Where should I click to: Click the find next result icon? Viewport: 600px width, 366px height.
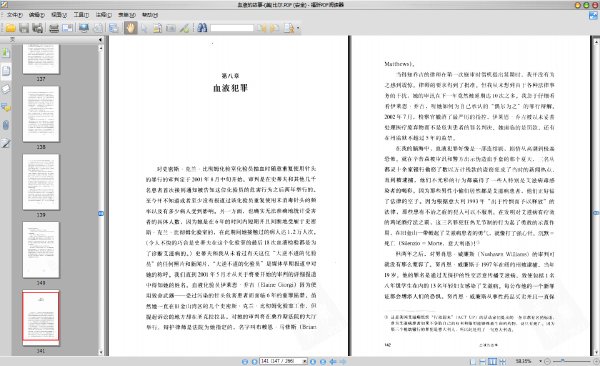pos(275,28)
